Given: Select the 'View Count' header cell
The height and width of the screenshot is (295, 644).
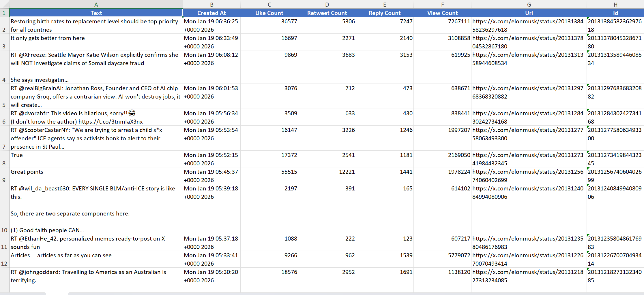Looking at the screenshot, I should coord(442,13).
